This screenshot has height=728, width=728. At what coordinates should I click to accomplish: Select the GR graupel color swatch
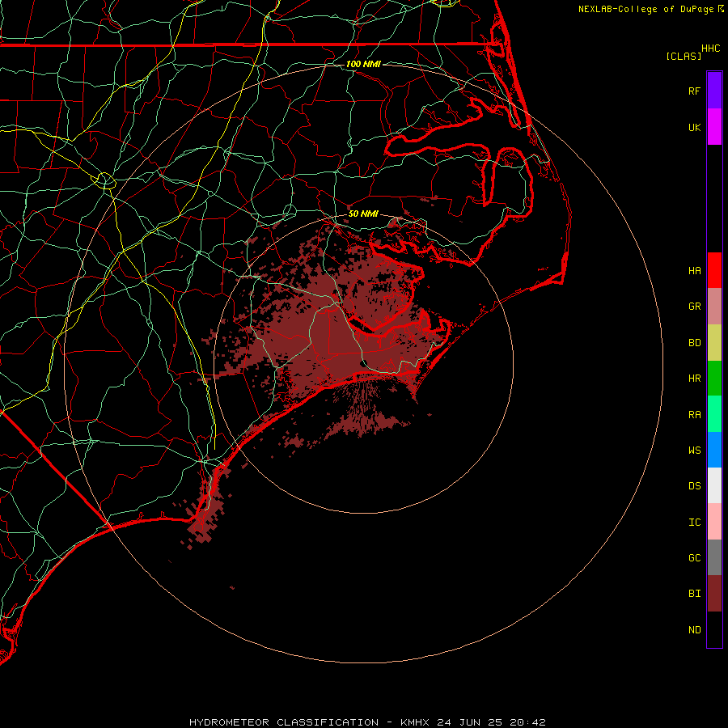714,307
